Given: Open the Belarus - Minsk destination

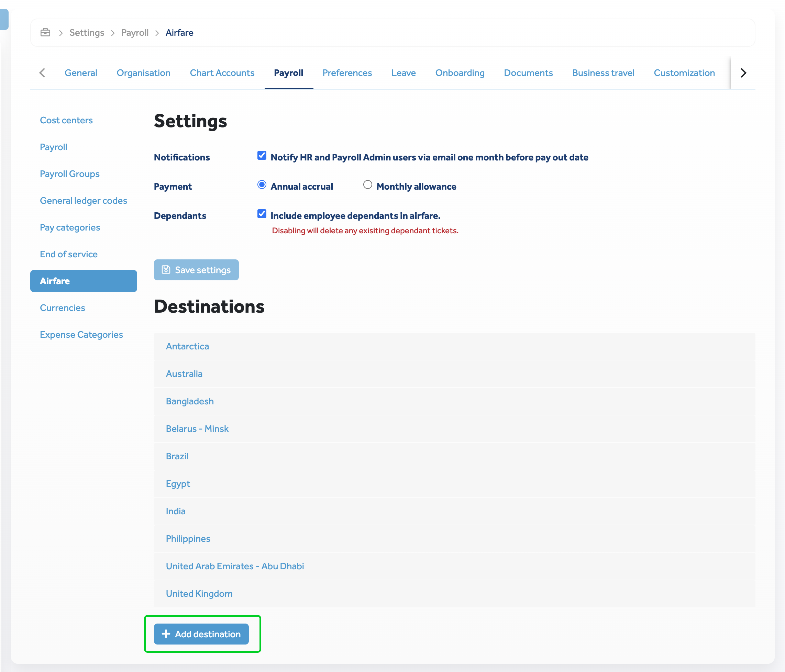Looking at the screenshot, I should point(197,428).
